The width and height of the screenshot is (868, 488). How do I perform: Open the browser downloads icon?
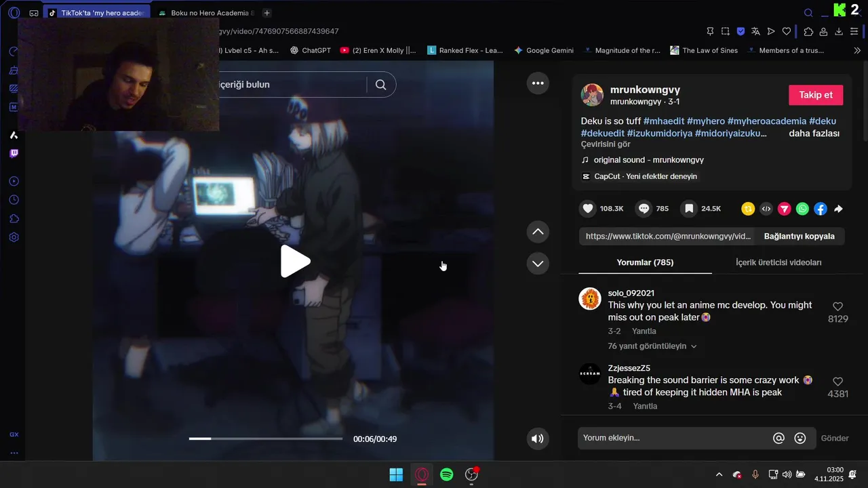[839, 31]
